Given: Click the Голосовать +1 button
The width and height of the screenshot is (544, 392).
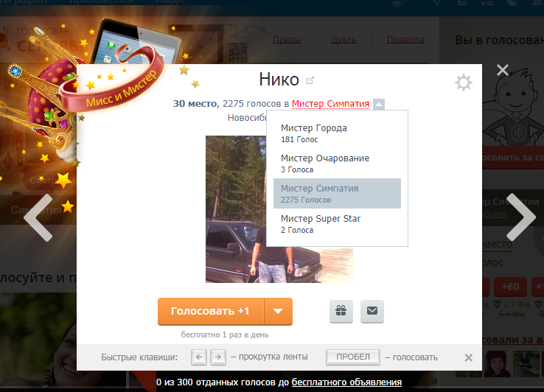Looking at the screenshot, I should 211,311.
